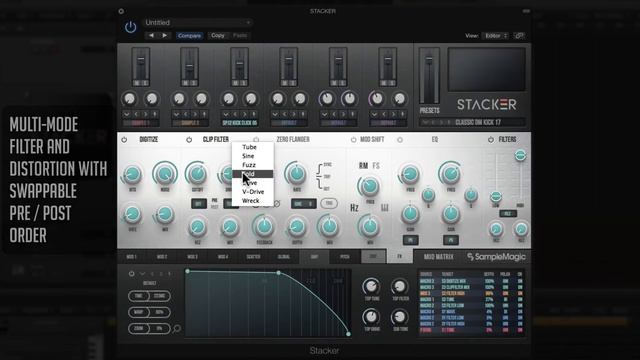Click the Zero Flanger Feedback knob

pos(264,226)
